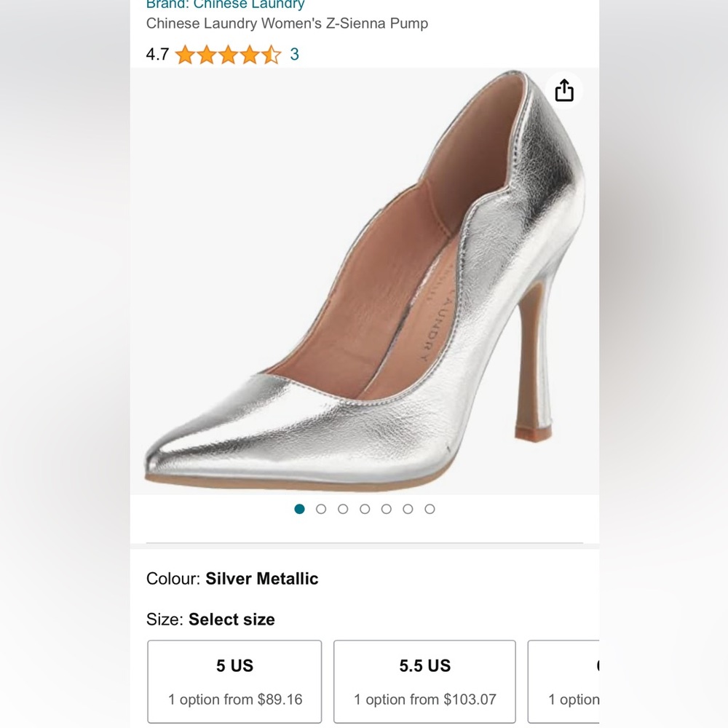
Task: Select the product title text
Action: click(287, 23)
